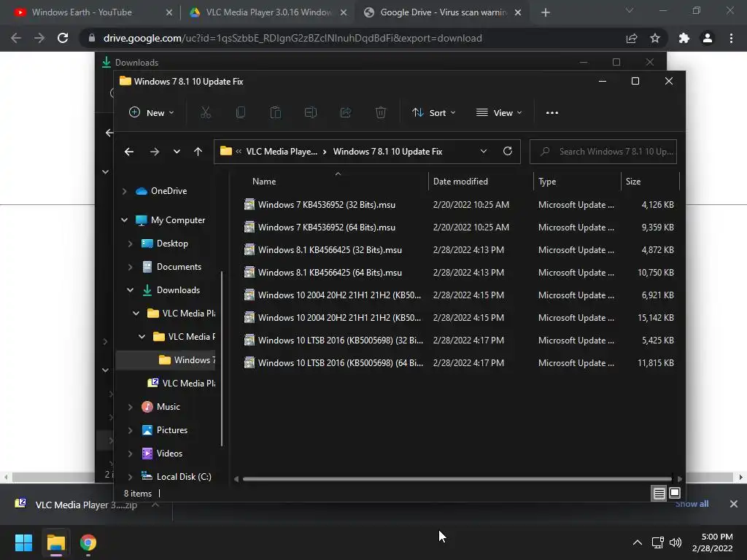This screenshot has height=560, width=747.
Task: Sort by Date modified column
Action: 460,182
